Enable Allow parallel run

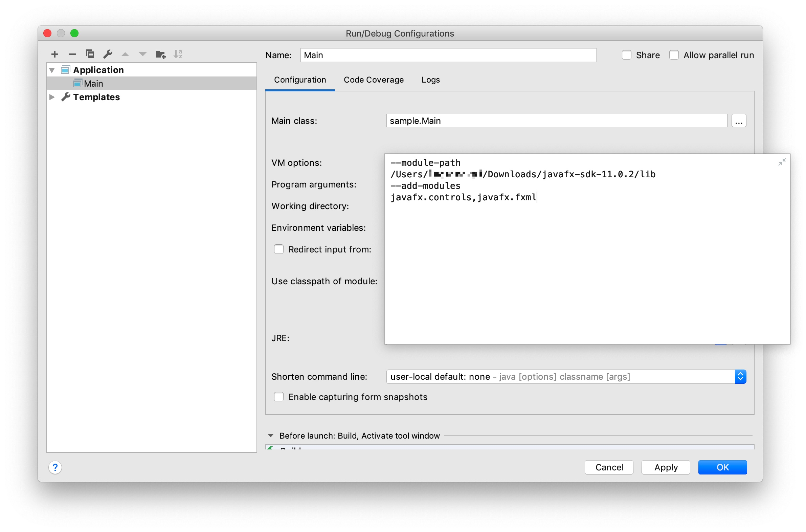674,54
